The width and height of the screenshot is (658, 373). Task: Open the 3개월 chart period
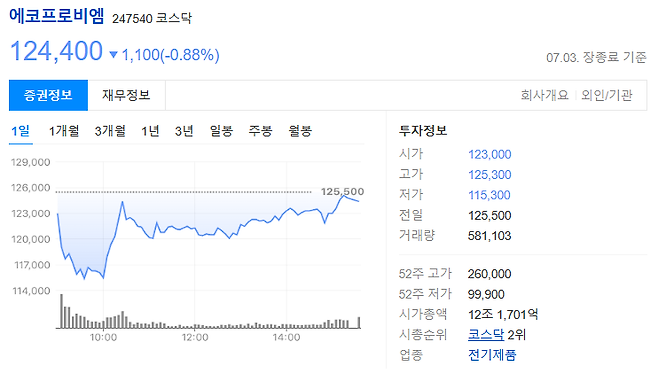(110, 131)
